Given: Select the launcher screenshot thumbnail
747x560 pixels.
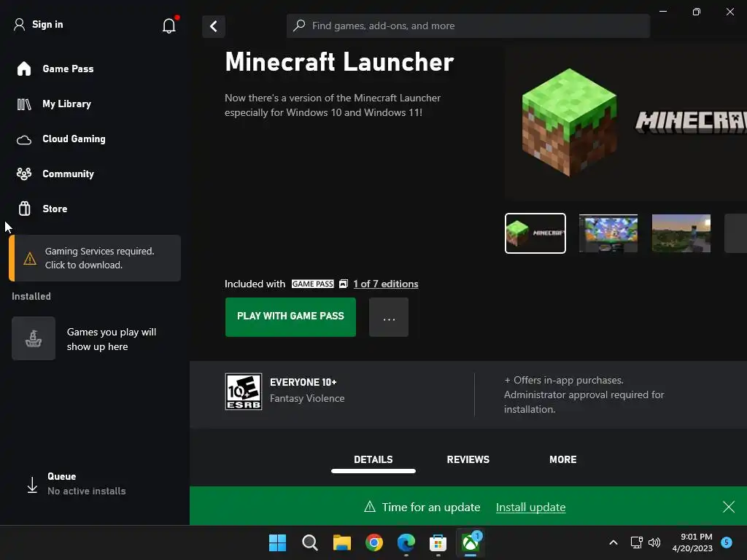Looking at the screenshot, I should click(608, 233).
